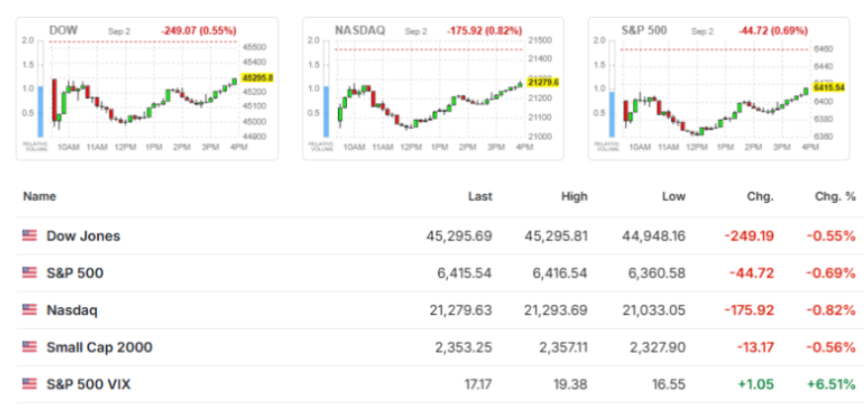Open the S&P 500 index link in table
The height and width of the screenshot is (409, 868).
[x=74, y=273]
